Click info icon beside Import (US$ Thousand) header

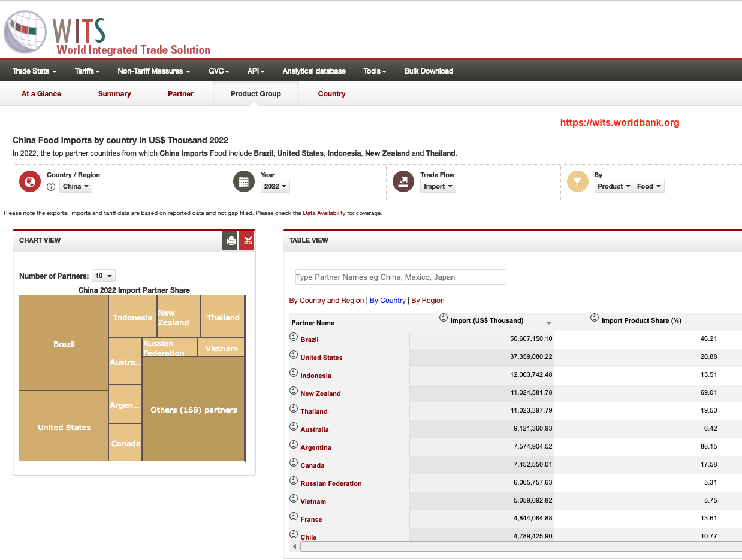pos(444,317)
